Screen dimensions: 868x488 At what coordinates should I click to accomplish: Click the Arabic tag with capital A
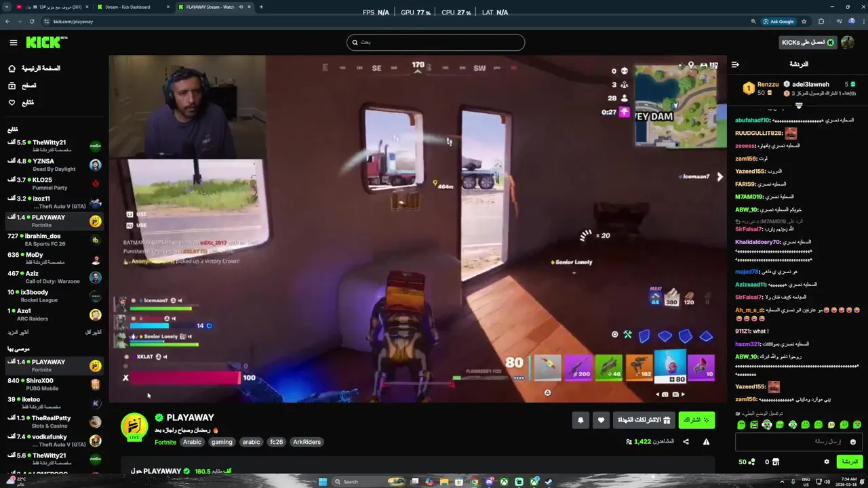point(193,442)
